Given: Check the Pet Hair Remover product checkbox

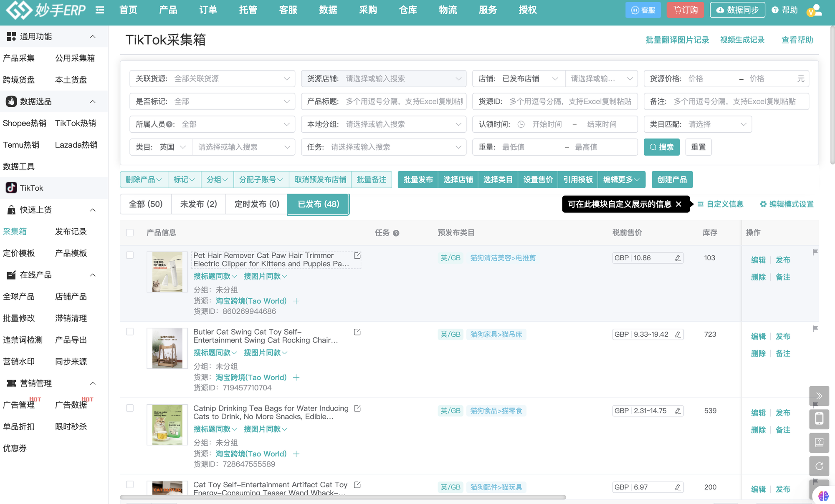Looking at the screenshot, I should tap(130, 255).
